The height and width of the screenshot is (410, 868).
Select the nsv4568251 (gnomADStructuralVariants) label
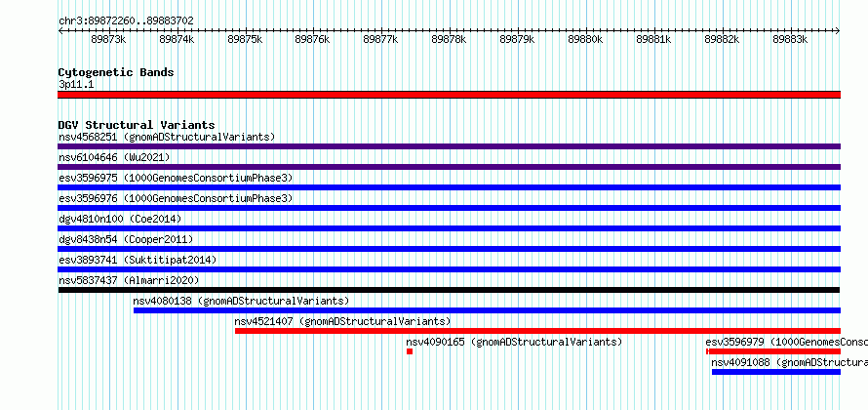[167, 137]
